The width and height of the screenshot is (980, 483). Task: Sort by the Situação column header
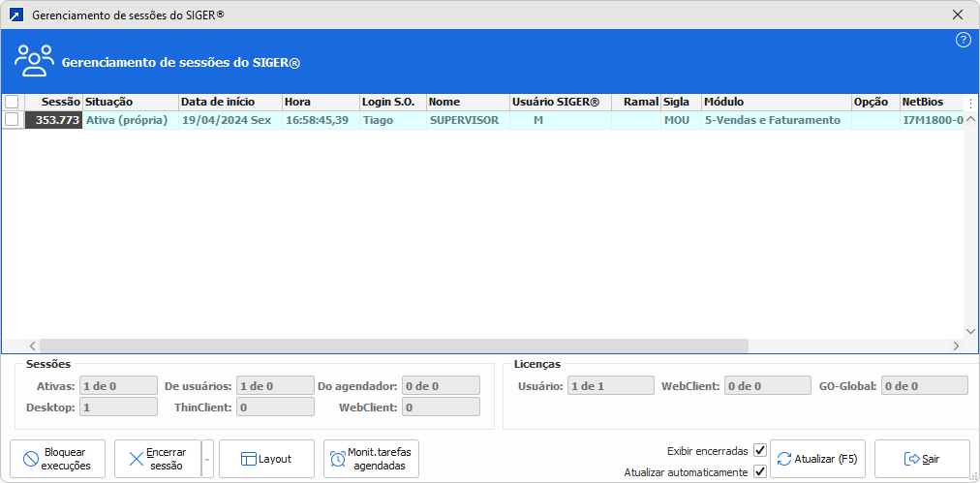point(131,102)
